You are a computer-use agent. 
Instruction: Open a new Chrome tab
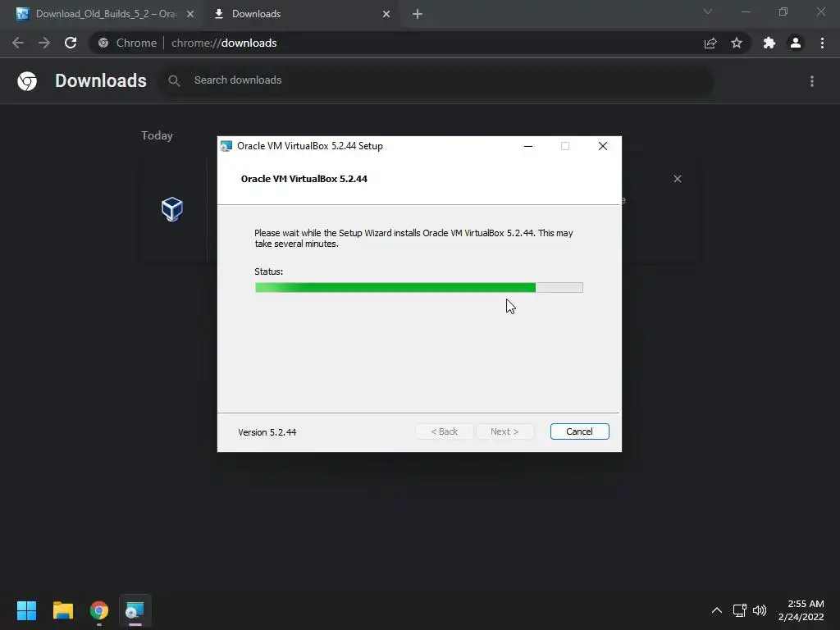[418, 15]
